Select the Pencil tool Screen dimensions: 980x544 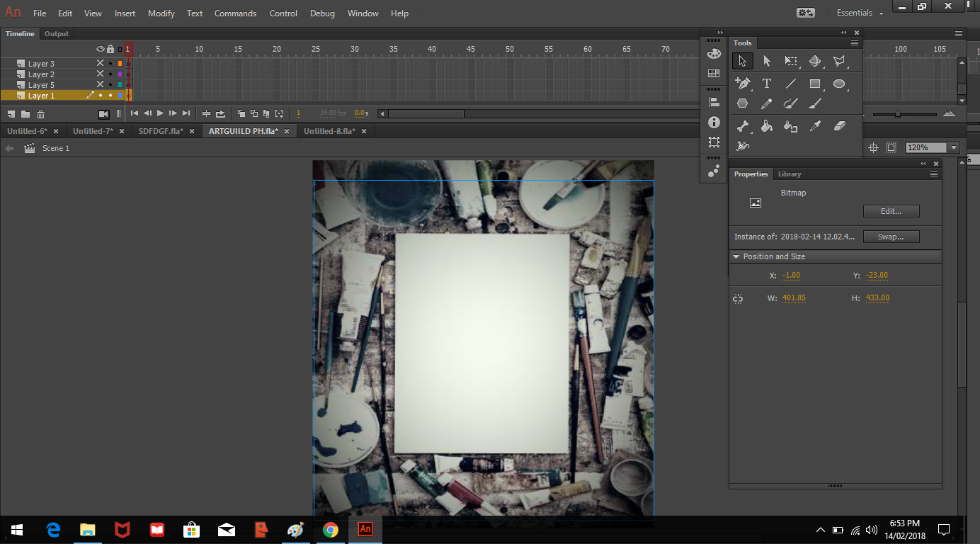(x=766, y=103)
